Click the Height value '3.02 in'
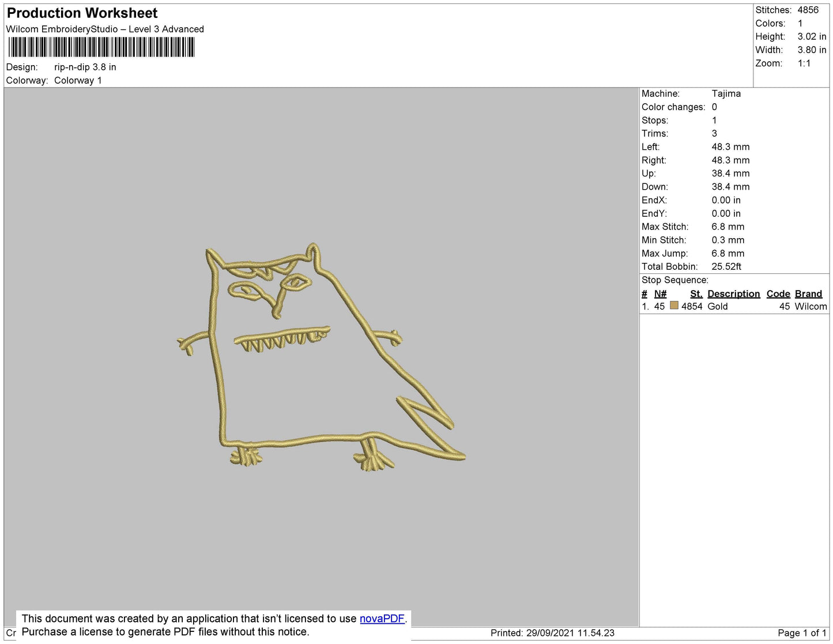This screenshot has height=644, width=833. coord(812,36)
